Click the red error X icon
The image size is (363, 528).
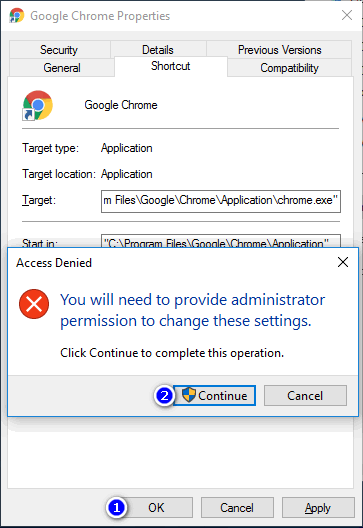(34, 304)
